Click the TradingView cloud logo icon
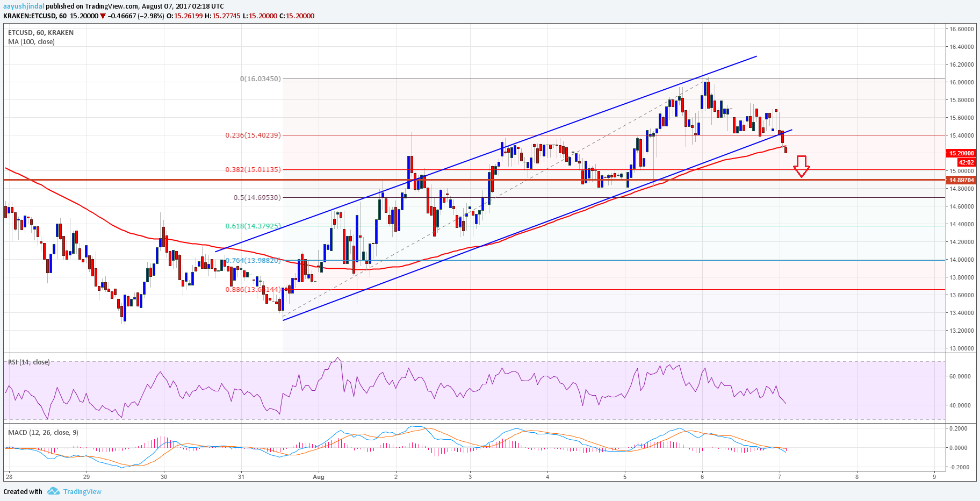Viewport: 980px width, 501px height. tap(53, 491)
